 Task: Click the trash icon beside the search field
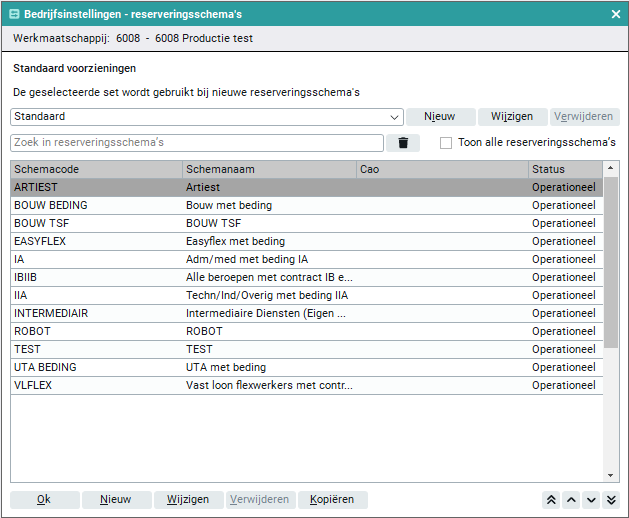(403, 143)
